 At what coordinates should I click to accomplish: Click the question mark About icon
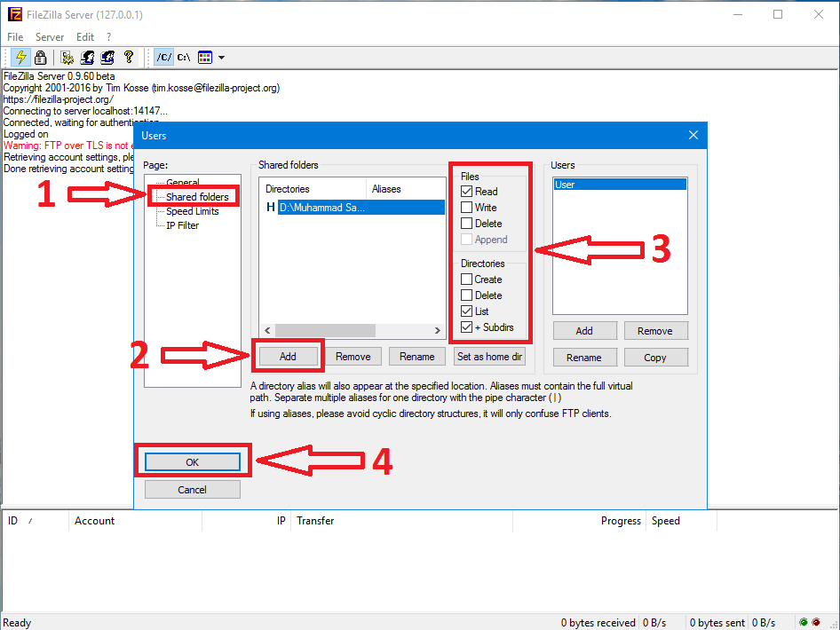128,57
